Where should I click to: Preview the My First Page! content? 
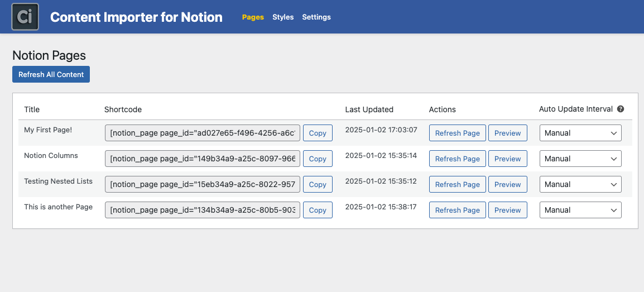[507, 133]
